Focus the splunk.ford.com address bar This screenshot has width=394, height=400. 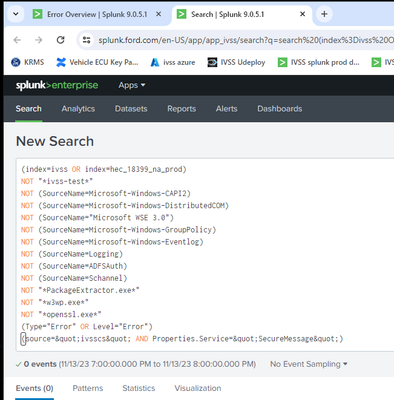point(246,40)
